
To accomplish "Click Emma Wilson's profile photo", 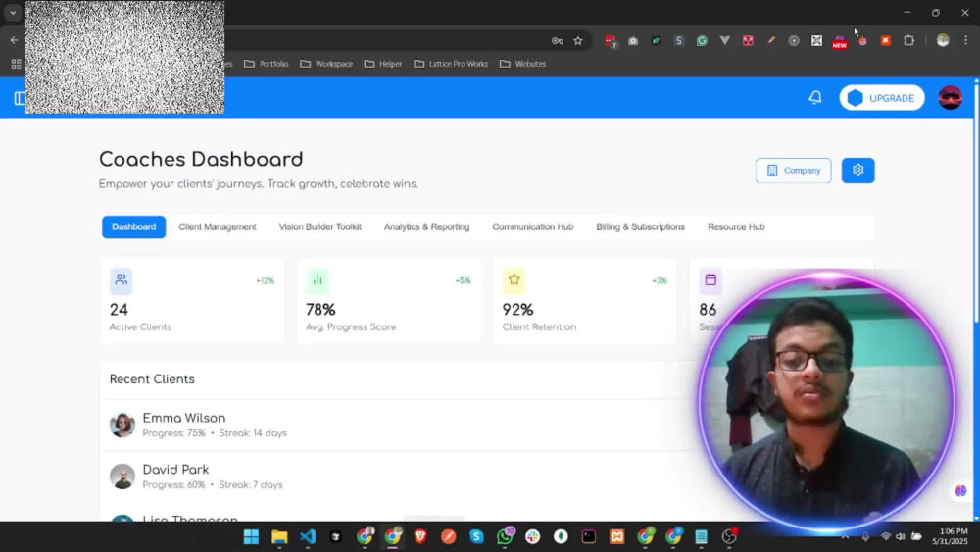I will coord(122,426).
